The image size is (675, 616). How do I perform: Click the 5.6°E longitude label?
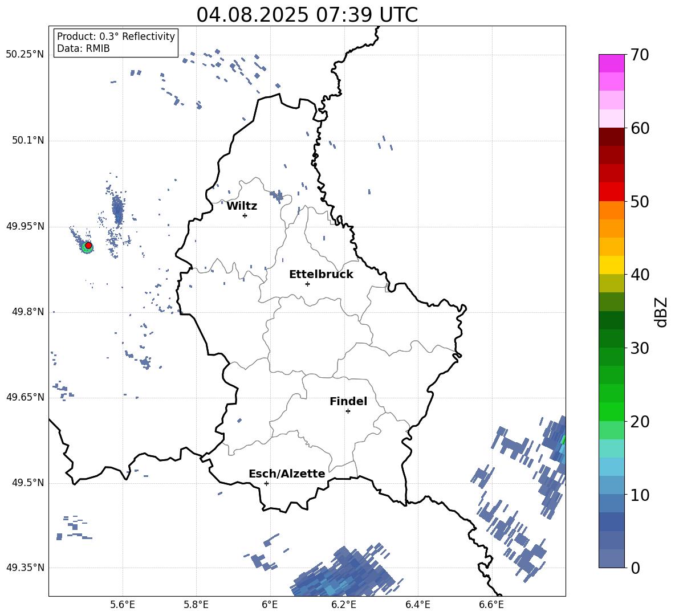(x=123, y=605)
